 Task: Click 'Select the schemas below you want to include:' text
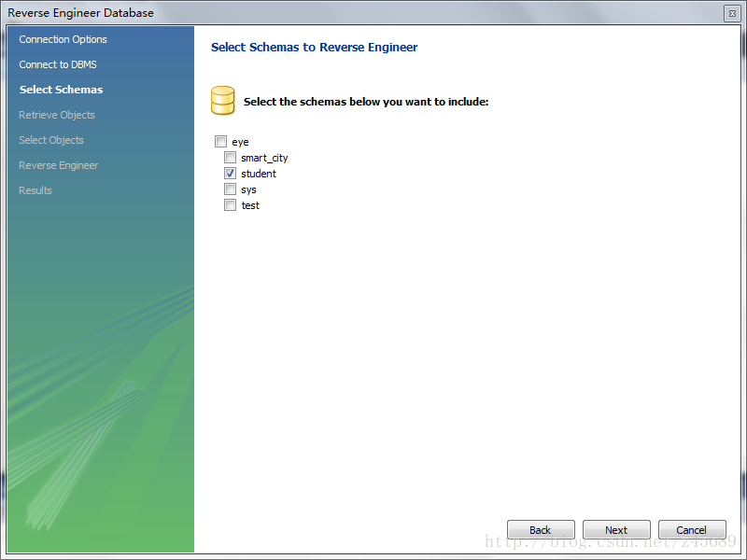pos(366,102)
